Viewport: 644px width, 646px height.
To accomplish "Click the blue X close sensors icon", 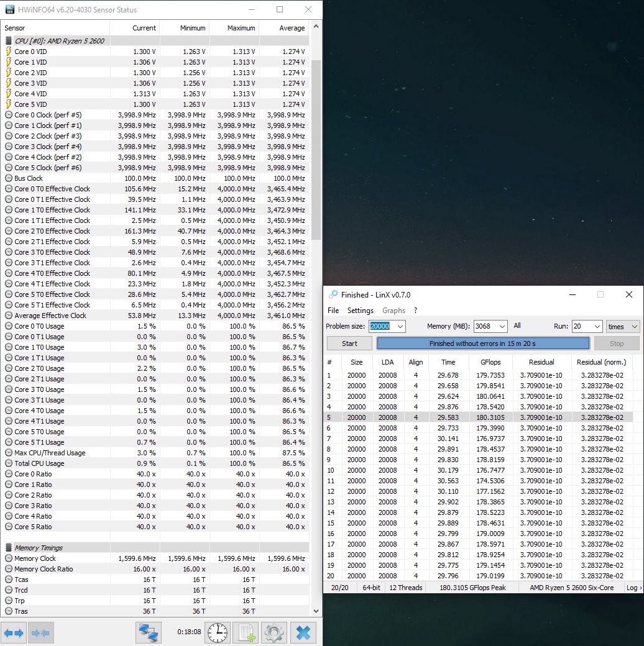I will point(303,632).
